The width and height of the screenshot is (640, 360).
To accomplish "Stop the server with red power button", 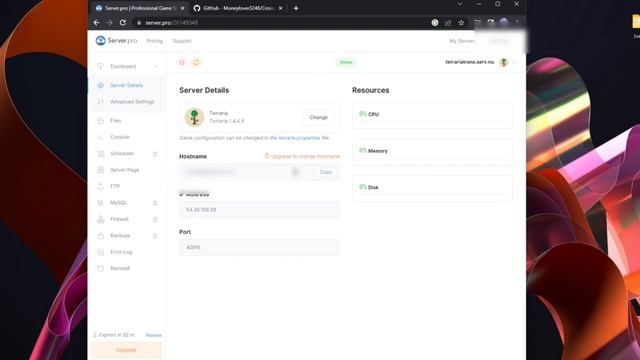I will click(182, 62).
